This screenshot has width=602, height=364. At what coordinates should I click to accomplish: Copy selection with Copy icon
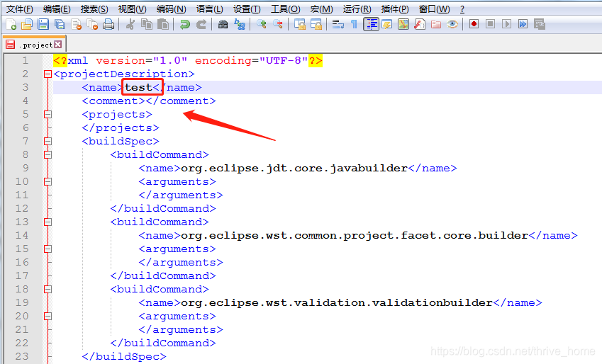(x=147, y=25)
